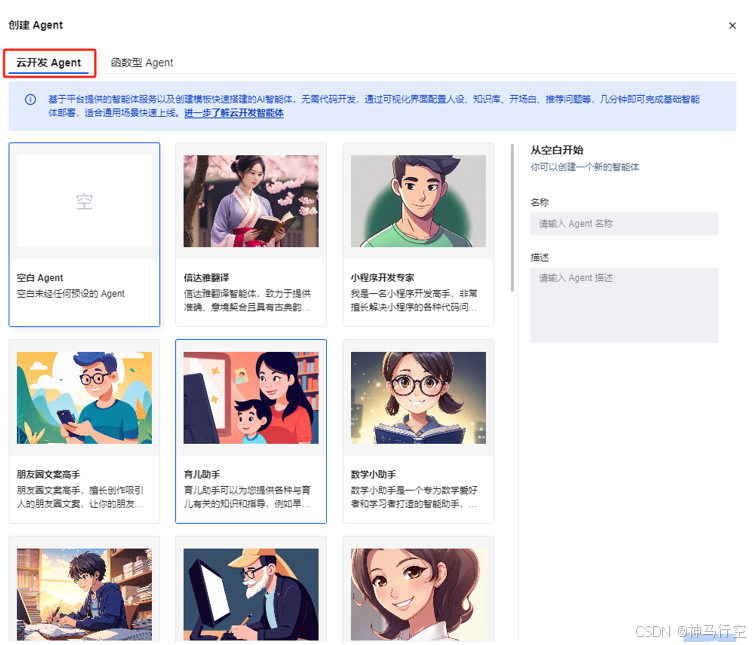This screenshot has width=754, height=645.
Task: Click the 数学小助手 description text
Action: coord(414,497)
